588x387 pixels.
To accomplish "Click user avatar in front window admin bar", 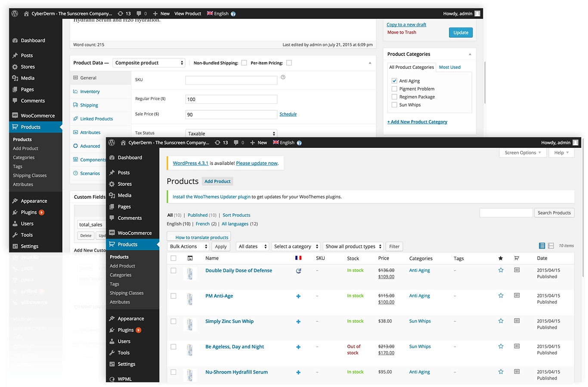I will coord(576,142).
